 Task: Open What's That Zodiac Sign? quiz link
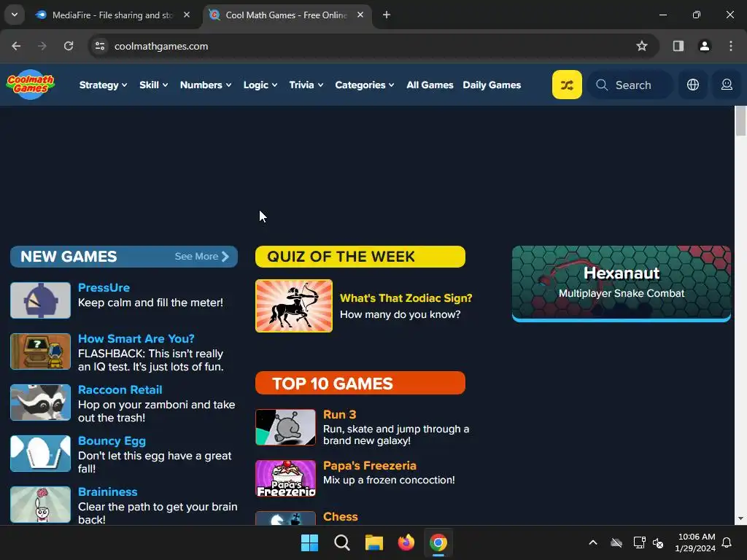(x=406, y=298)
